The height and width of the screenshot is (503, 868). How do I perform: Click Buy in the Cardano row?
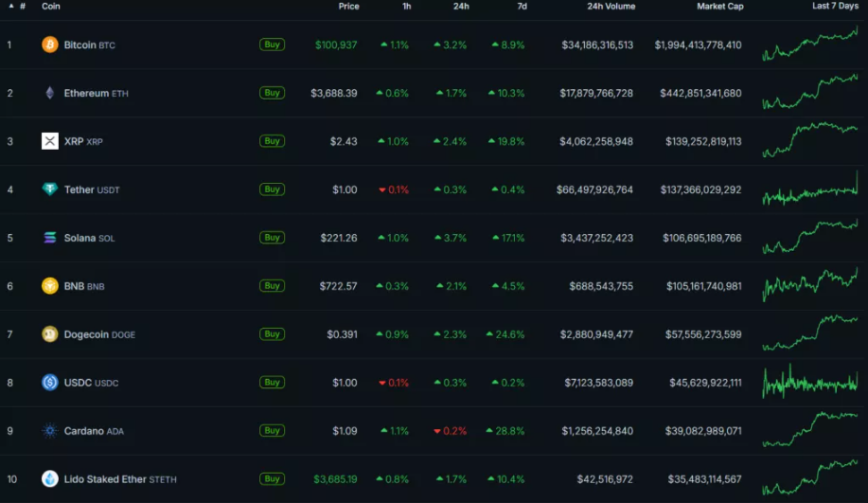[x=272, y=430]
